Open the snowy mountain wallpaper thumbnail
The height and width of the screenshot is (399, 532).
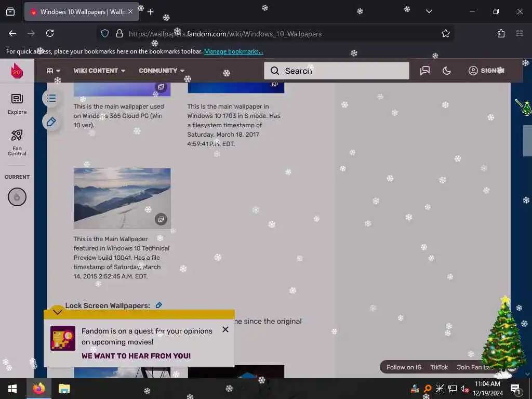tap(122, 198)
